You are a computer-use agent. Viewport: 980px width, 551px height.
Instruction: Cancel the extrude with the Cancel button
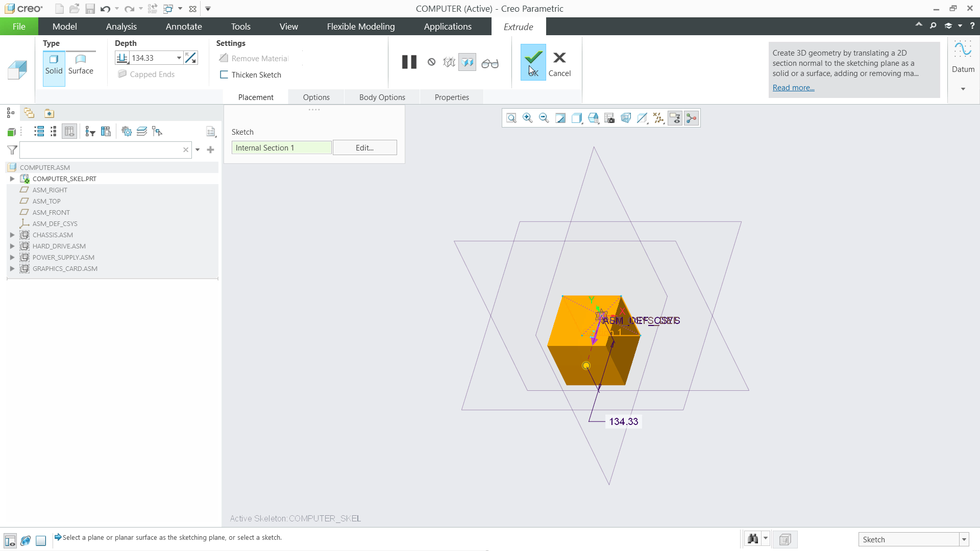coord(559,62)
